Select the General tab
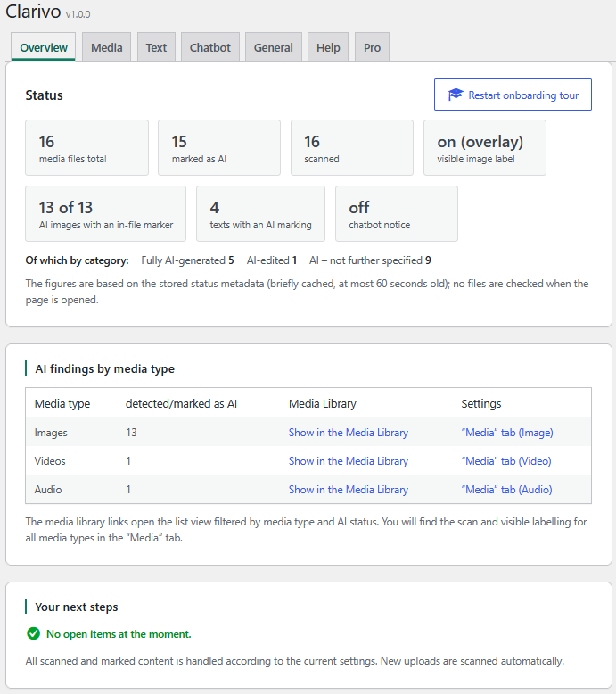This screenshot has width=616, height=694. click(274, 47)
